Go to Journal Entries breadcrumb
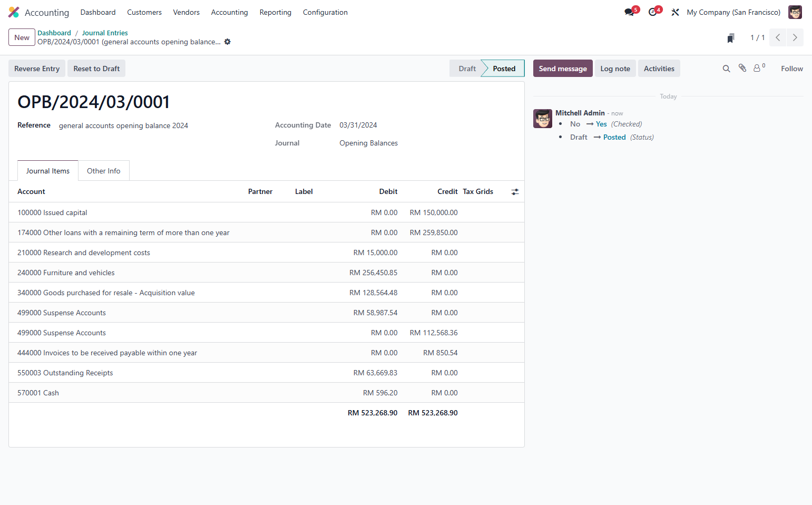Image resolution: width=812 pixels, height=505 pixels. coord(105,33)
